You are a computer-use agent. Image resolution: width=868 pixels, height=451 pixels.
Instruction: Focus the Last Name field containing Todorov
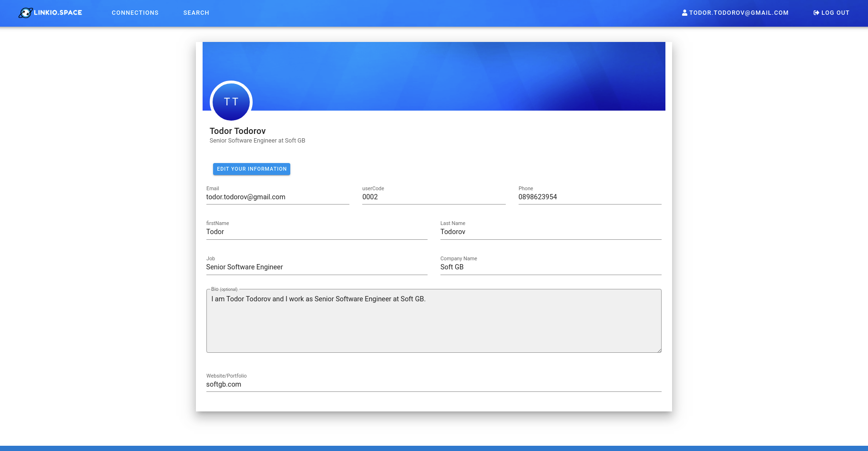tap(551, 232)
